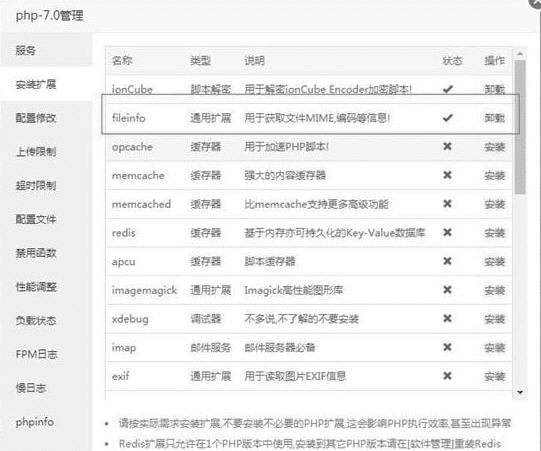Click the 调试器 type cell
Screen dimensions: 541x451
pos(206,319)
